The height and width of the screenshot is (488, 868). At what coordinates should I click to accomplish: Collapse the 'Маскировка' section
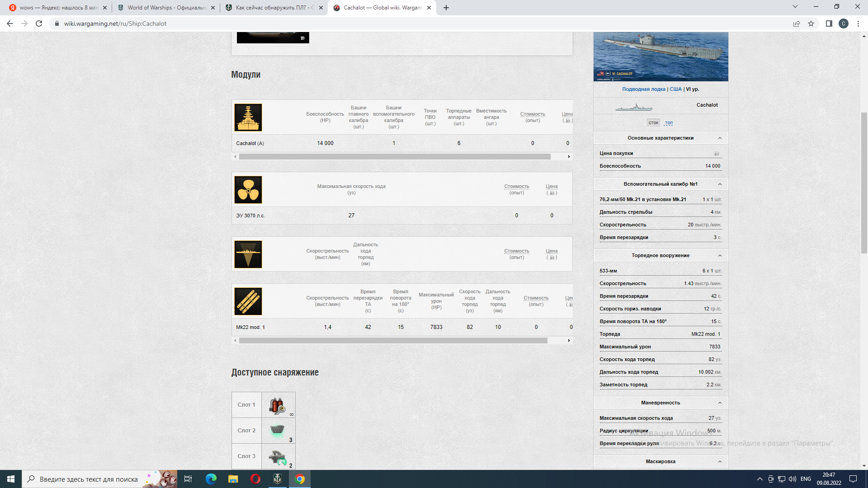click(720, 462)
